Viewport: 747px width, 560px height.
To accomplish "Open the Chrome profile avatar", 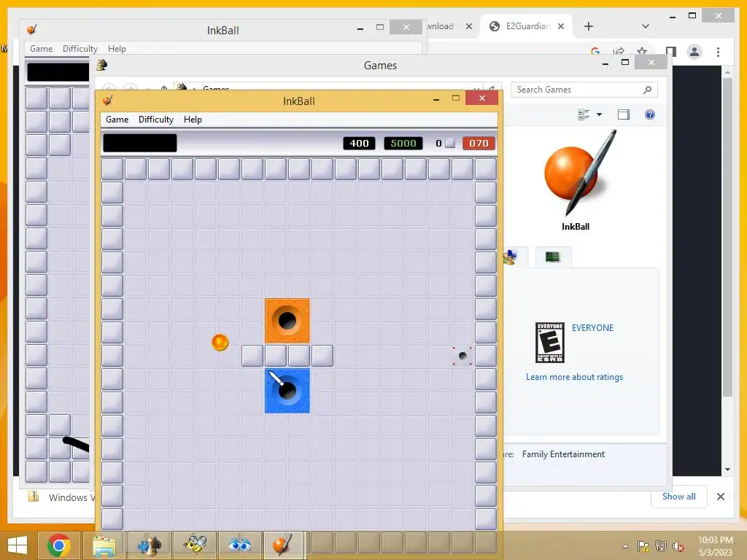I will tap(694, 52).
